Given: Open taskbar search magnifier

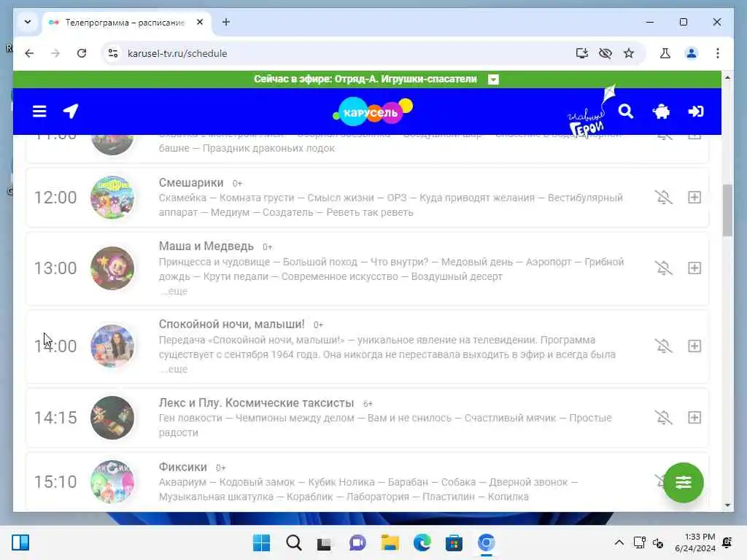Looking at the screenshot, I should [x=293, y=542].
